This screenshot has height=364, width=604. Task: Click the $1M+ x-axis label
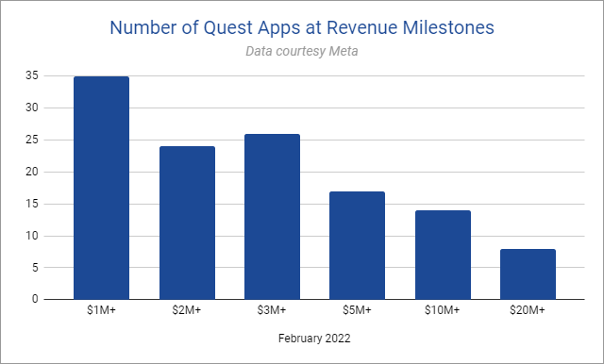click(101, 310)
